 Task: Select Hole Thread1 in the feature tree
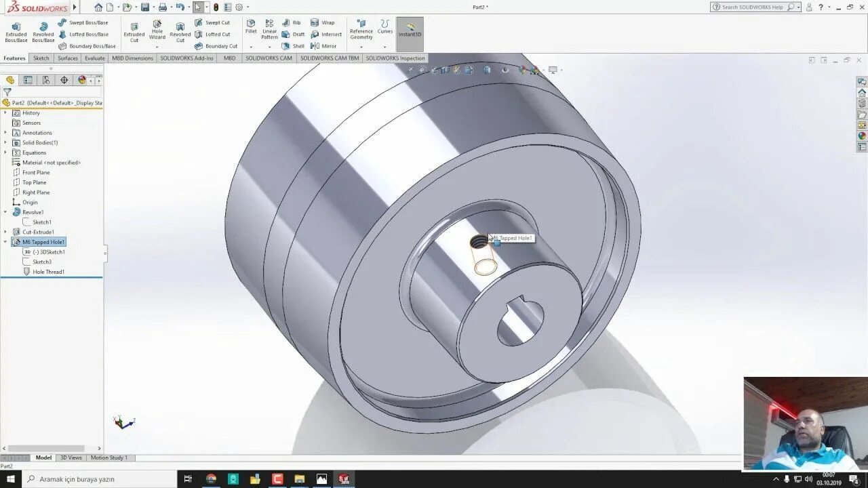[49, 271]
